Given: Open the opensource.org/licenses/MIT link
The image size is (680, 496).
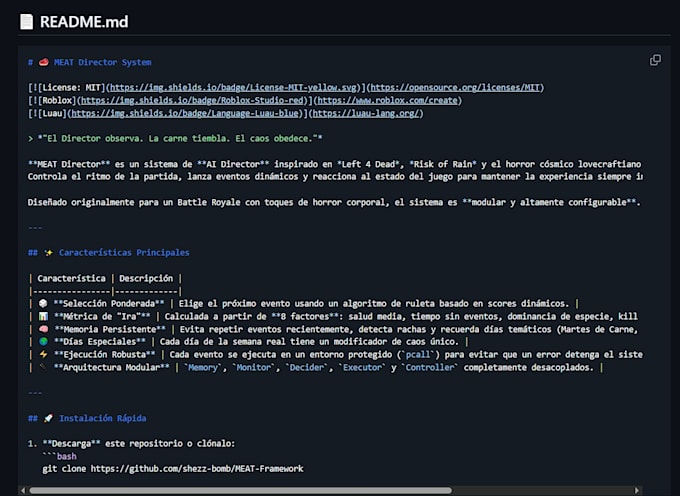Looking at the screenshot, I should click(x=455, y=88).
